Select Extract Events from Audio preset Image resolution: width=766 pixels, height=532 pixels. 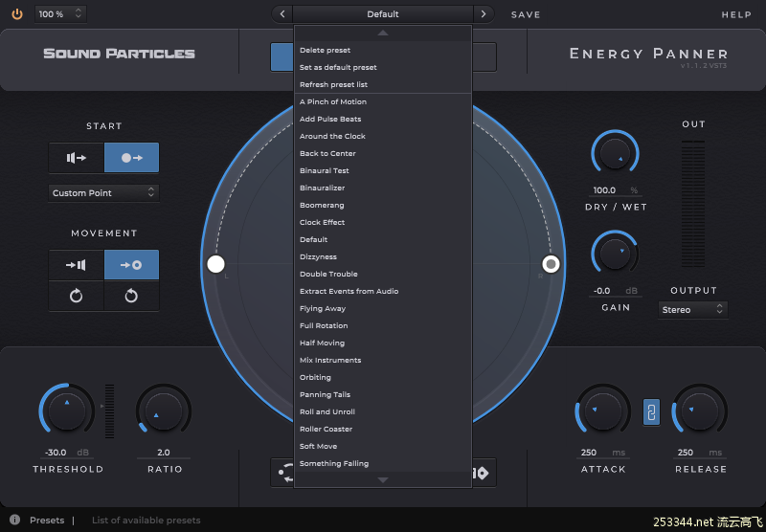(383, 292)
